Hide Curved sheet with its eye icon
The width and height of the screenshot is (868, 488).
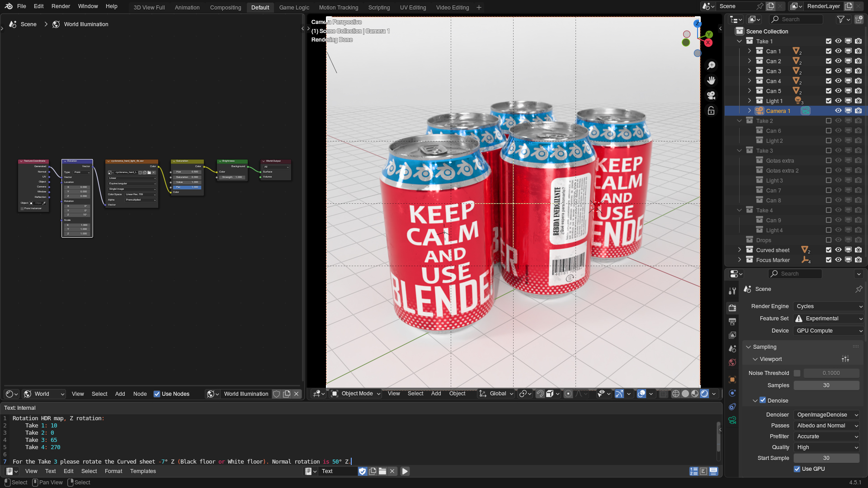(x=839, y=250)
